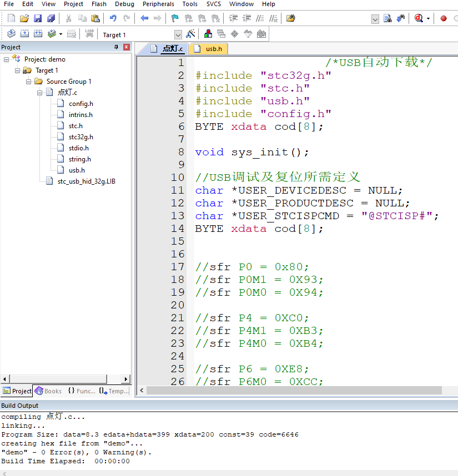Collapse the Source Group 1 node
This screenshot has width=458, height=476.
28,82
